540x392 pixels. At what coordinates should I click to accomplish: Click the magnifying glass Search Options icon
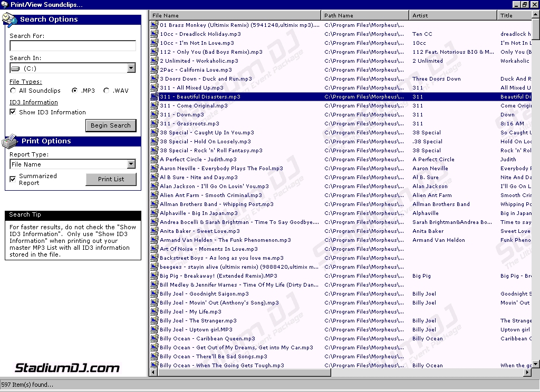click(x=9, y=19)
